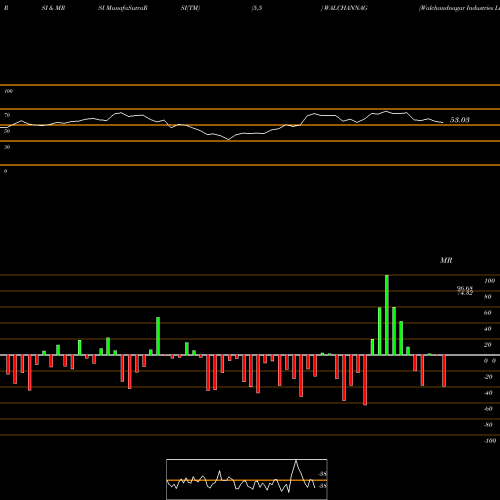The height and width of the screenshot is (500, 500).
Task: Click the -60 axis label in MR panel
Action: coord(488,409)
